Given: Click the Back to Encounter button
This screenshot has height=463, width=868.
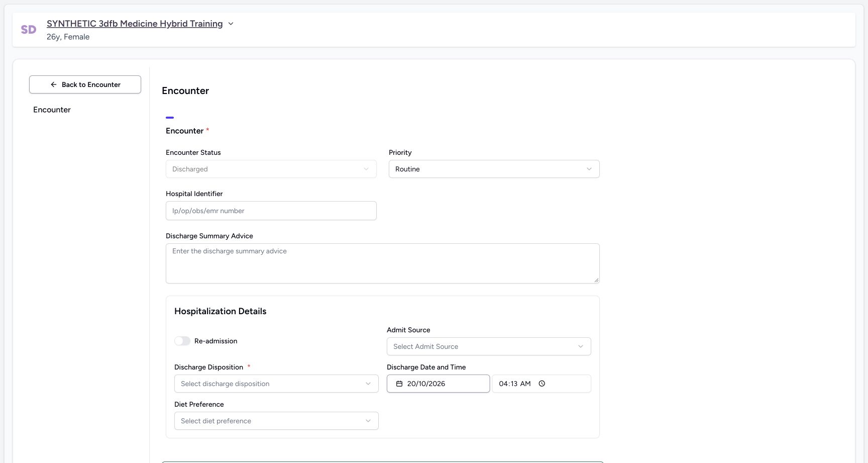Looking at the screenshot, I should (x=85, y=84).
